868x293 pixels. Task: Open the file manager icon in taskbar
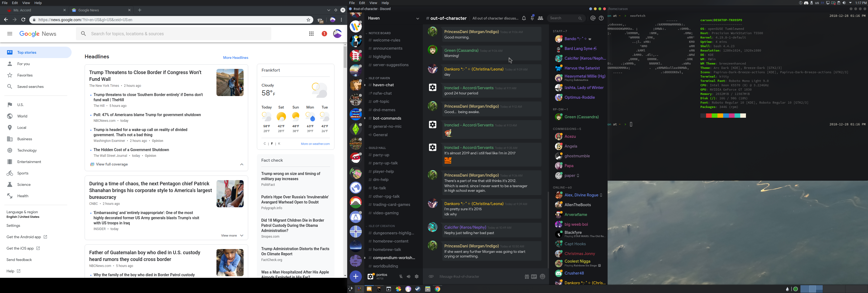[x=427, y=289]
